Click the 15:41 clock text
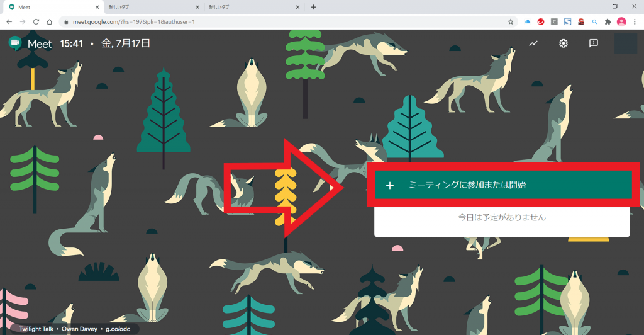The image size is (644, 335). click(72, 43)
